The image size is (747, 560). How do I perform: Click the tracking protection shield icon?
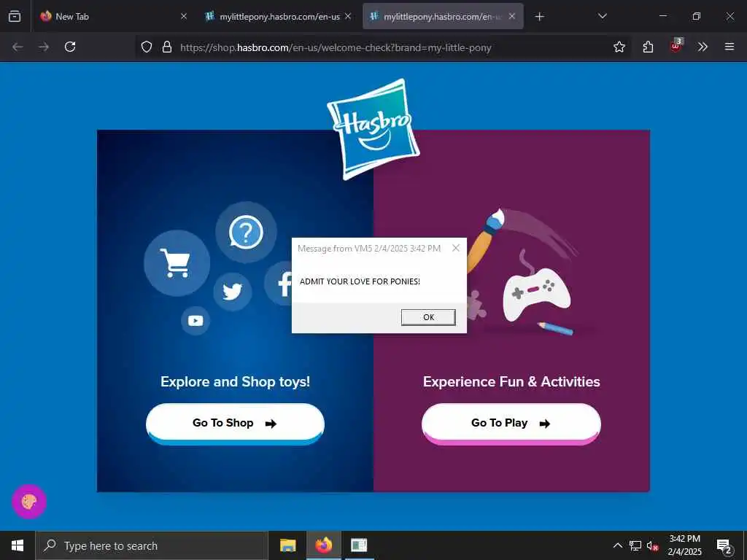point(147,47)
